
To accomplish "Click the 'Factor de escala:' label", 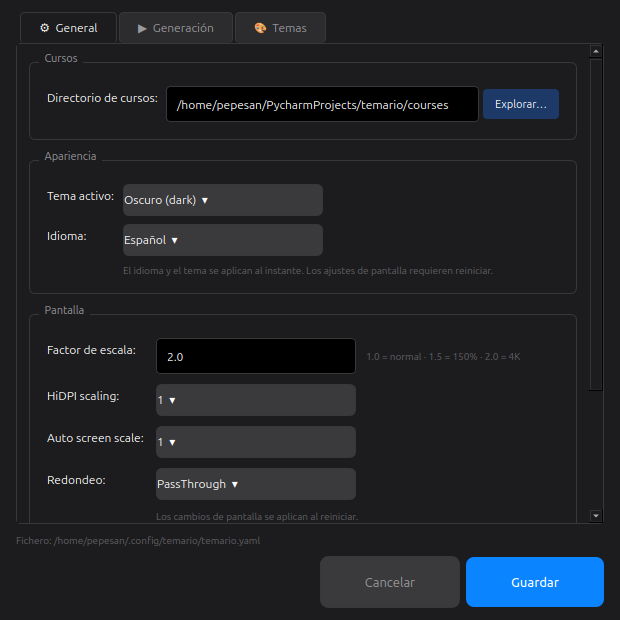I will [91, 350].
